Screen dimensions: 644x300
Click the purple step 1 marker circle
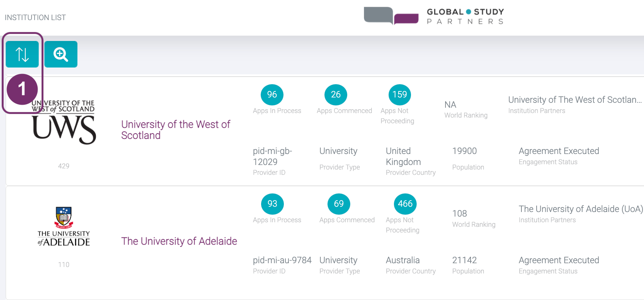22,89
